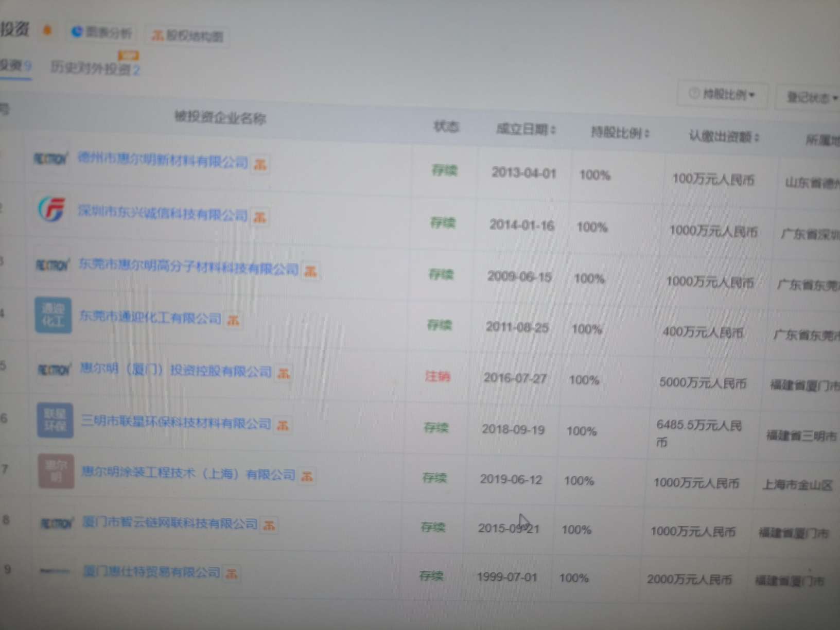The width and height of the screenshot is (840, 630).
Task: Click date 2013-04-01 cell
Action: pos(523,172)
